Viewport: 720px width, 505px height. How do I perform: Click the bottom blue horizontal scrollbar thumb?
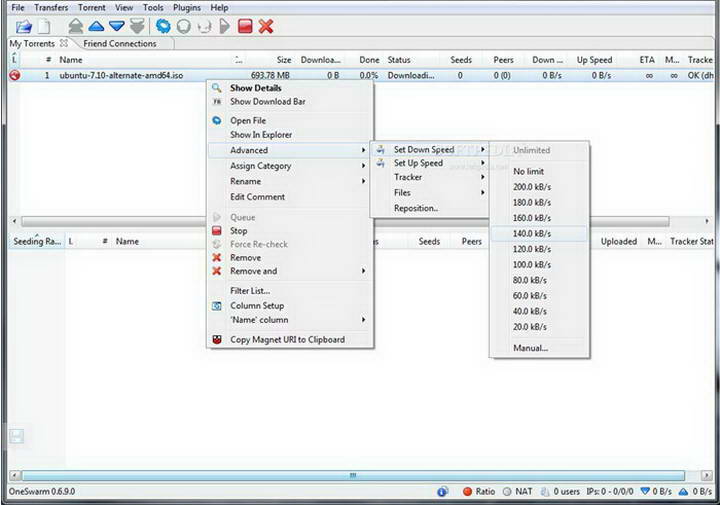coord(353,475)
